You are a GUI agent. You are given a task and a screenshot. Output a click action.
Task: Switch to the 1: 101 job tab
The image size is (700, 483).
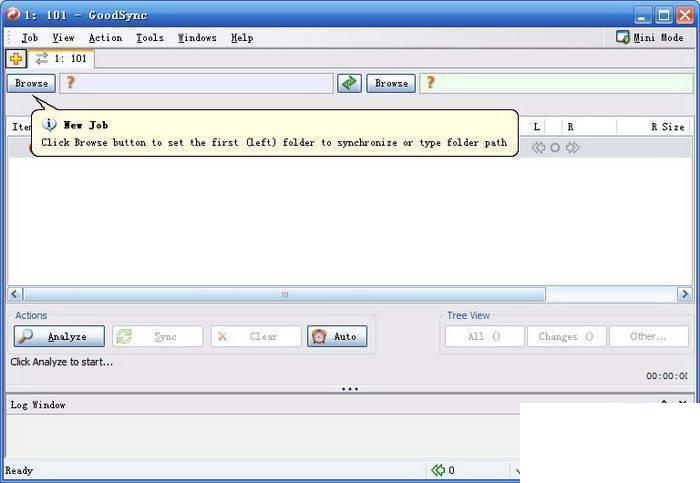coord(62,59)
